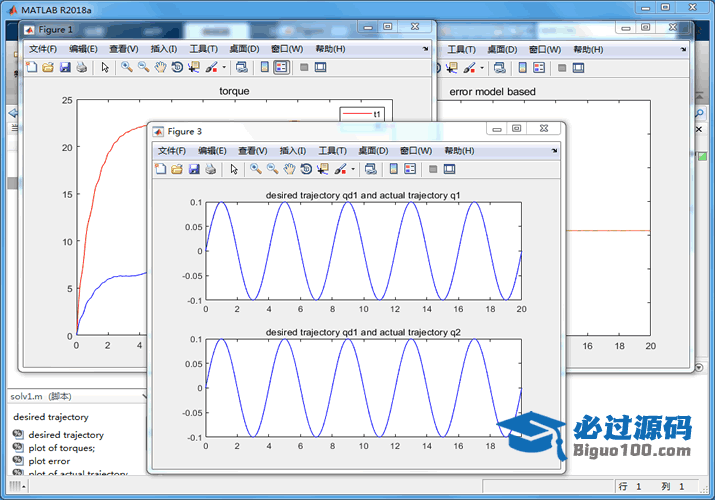Insert Colorbar icon in Figure 1 toolbar
Viewport: 715px width, 500px height.
click(x=264, y=67)
